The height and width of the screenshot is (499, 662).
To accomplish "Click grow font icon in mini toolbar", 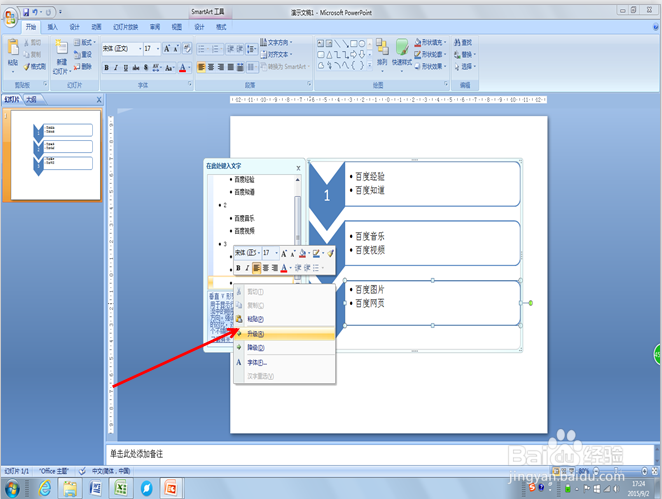I will [x=284, y=253].
